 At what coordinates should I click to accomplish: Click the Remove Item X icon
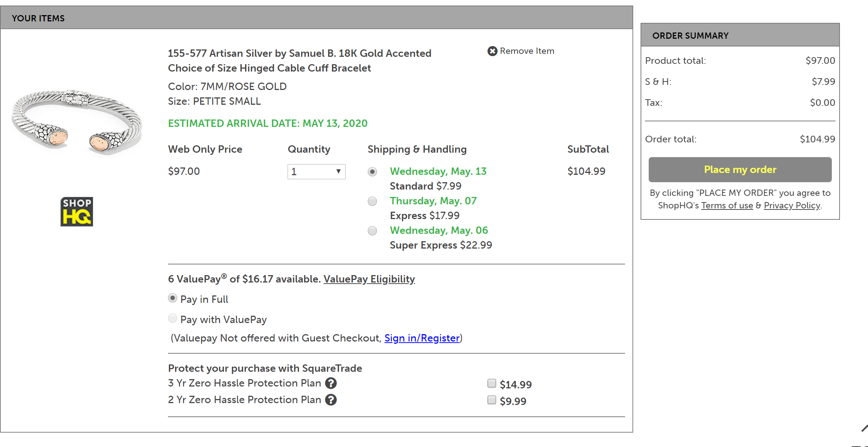click(492, 51)
